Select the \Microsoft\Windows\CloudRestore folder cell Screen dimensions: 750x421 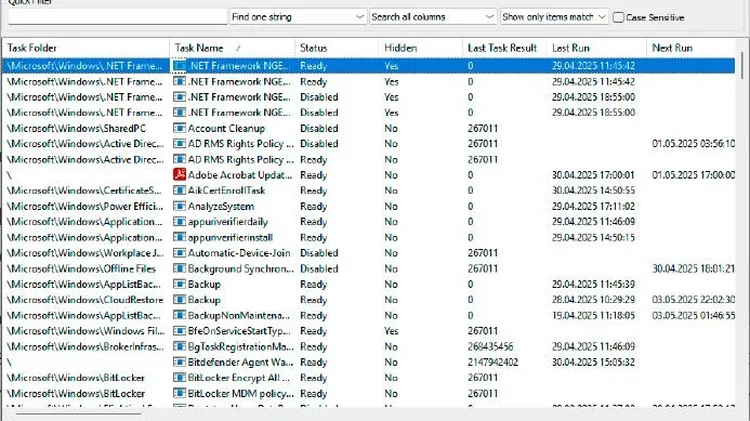(x=85, y=299)
